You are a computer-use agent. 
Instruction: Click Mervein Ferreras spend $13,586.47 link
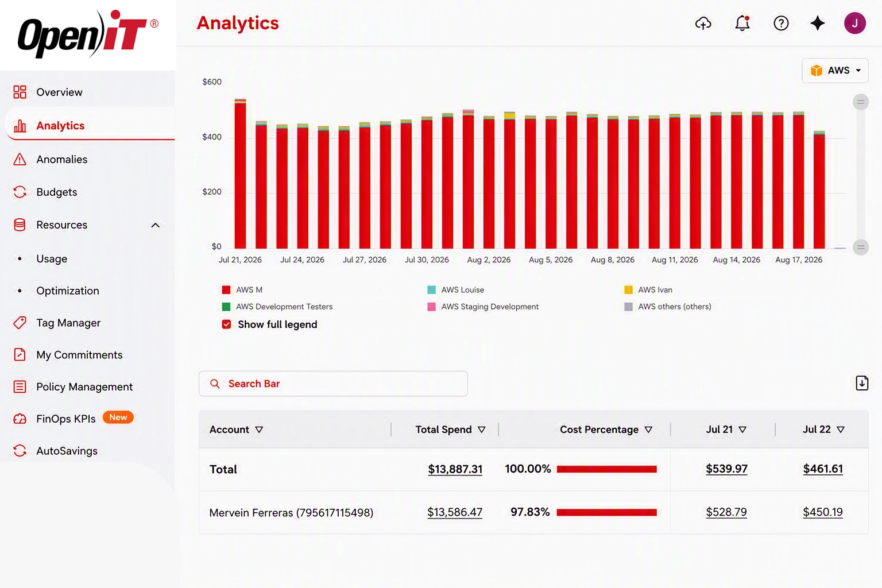[455, 512]
